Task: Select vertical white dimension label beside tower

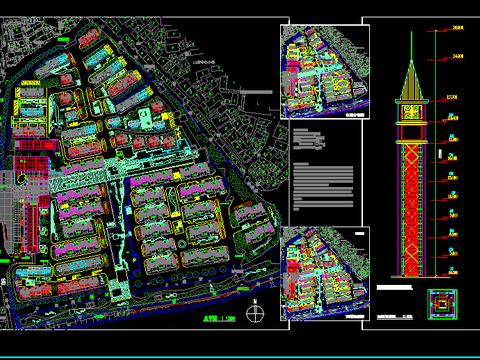Action: [x=440, y=154]
